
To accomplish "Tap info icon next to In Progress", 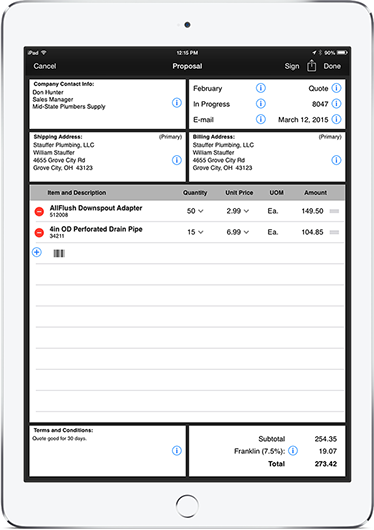I will click(260, 103).
